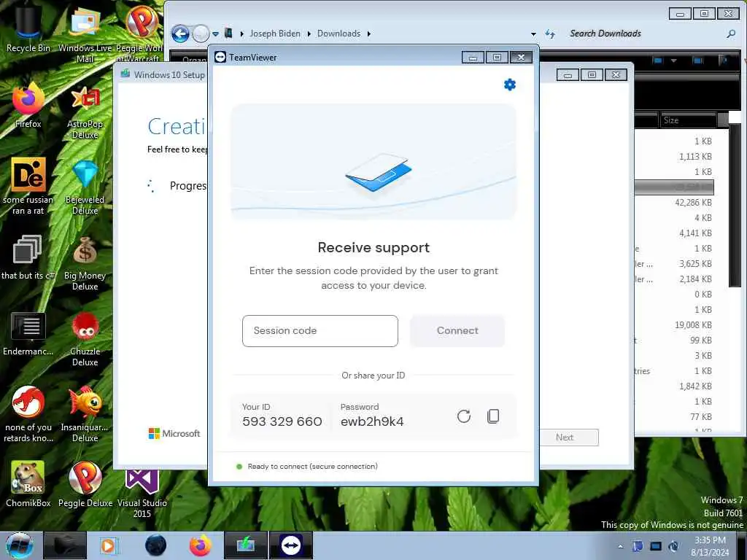Launch Peggle Deluxe desktop icon

(85, 483)
